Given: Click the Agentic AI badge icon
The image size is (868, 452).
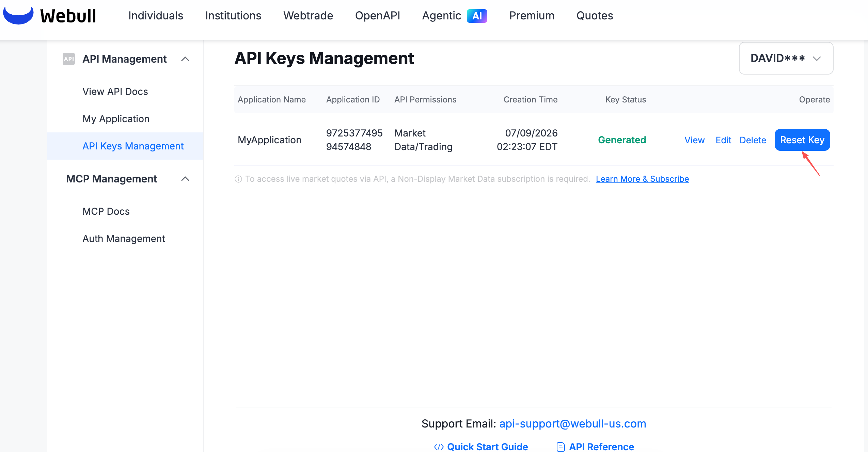Looking at the screenshot, I should click(x=477, y=16).
